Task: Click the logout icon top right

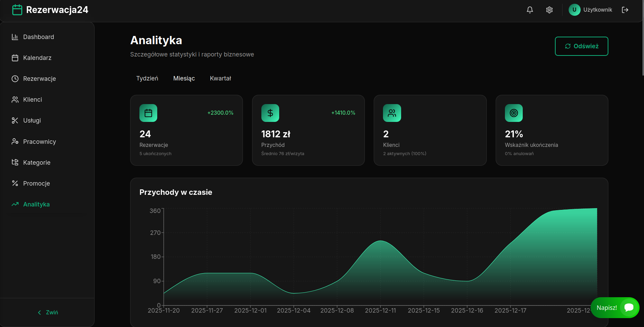Action: coord(626,10)
